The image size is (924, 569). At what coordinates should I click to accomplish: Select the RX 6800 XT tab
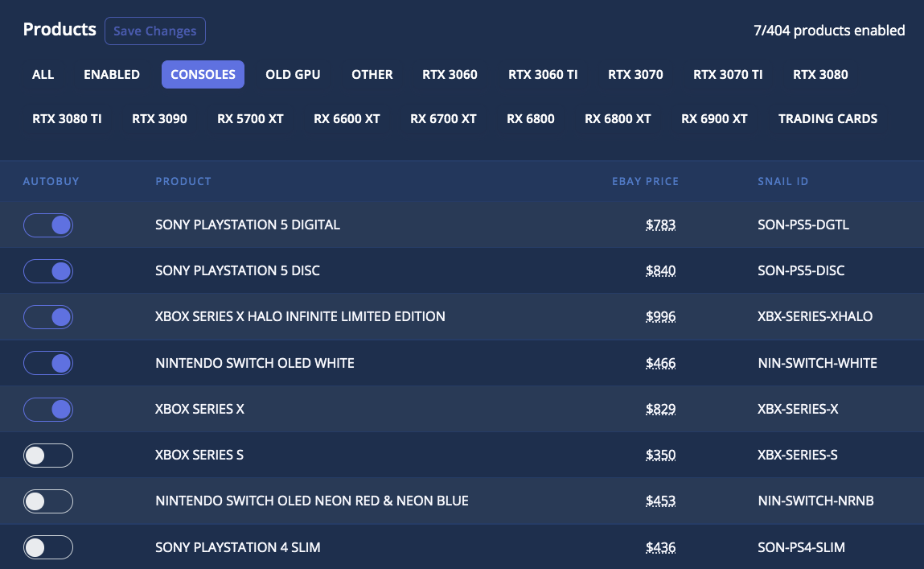click(x=618, y=119)
